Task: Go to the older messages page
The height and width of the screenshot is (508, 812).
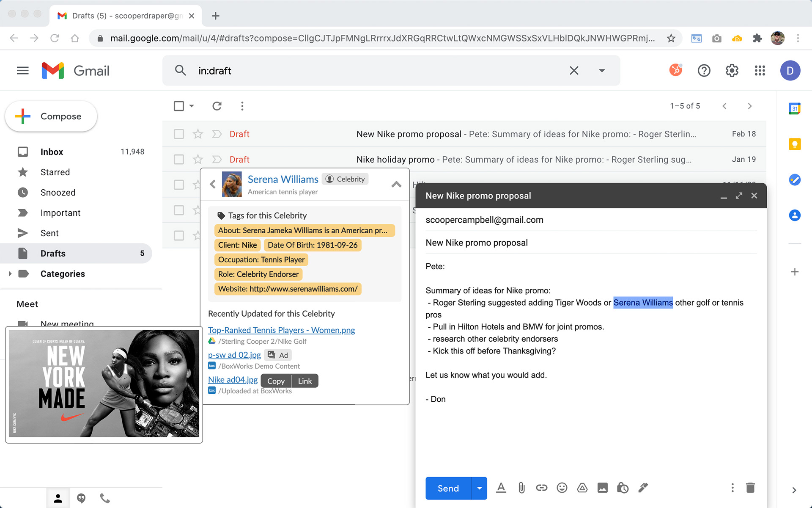Action: (x=750, y=106)
